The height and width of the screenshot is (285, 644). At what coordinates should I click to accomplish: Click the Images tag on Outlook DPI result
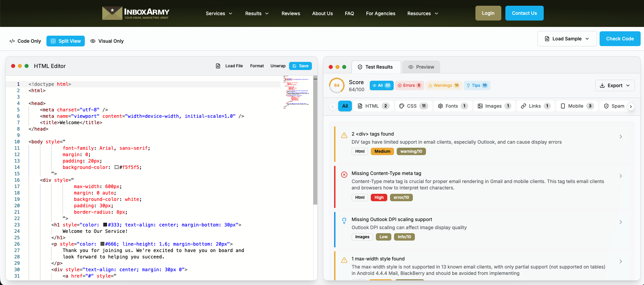pyautogui.click(x=362, y=237)
